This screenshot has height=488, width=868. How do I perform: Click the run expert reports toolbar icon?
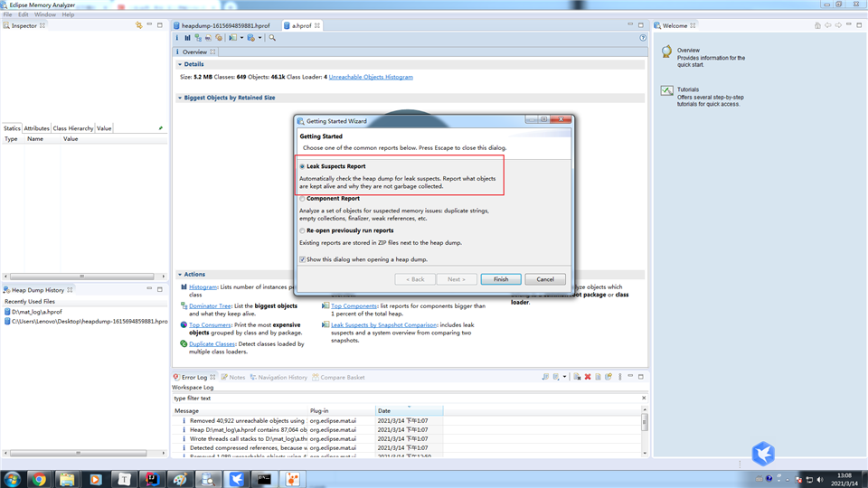click(x=233, y=38)
